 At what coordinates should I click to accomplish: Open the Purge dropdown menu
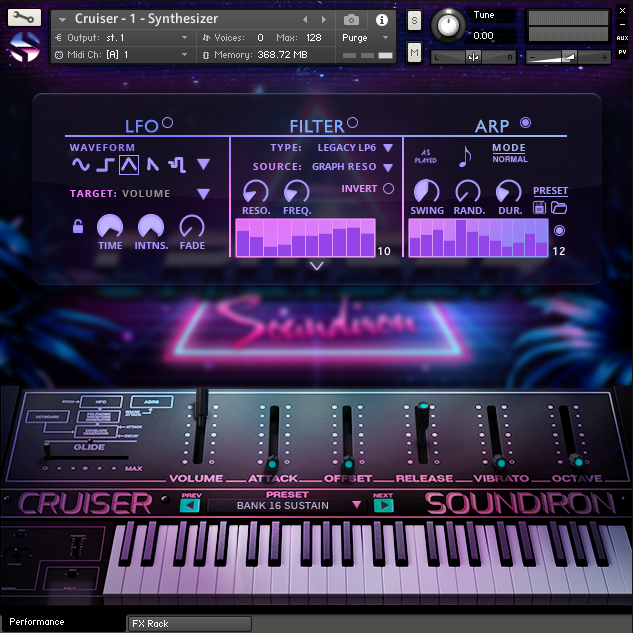coord(366,38)
